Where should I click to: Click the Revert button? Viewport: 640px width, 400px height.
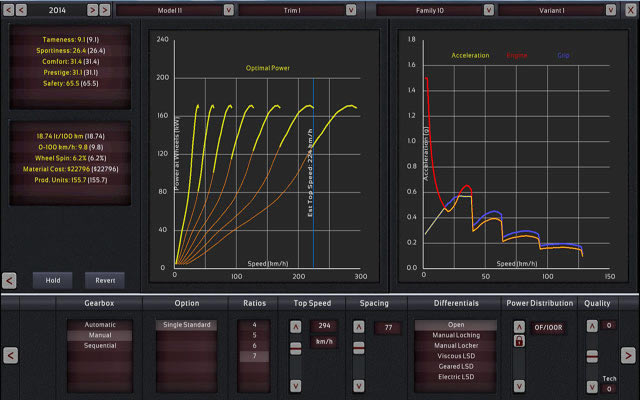[105, 280]
